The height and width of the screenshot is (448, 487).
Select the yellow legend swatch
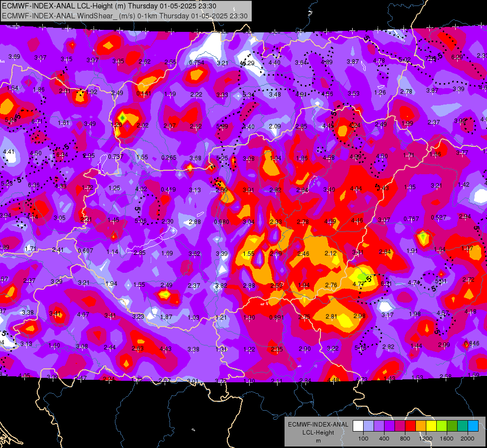click(x=431, y=426)
